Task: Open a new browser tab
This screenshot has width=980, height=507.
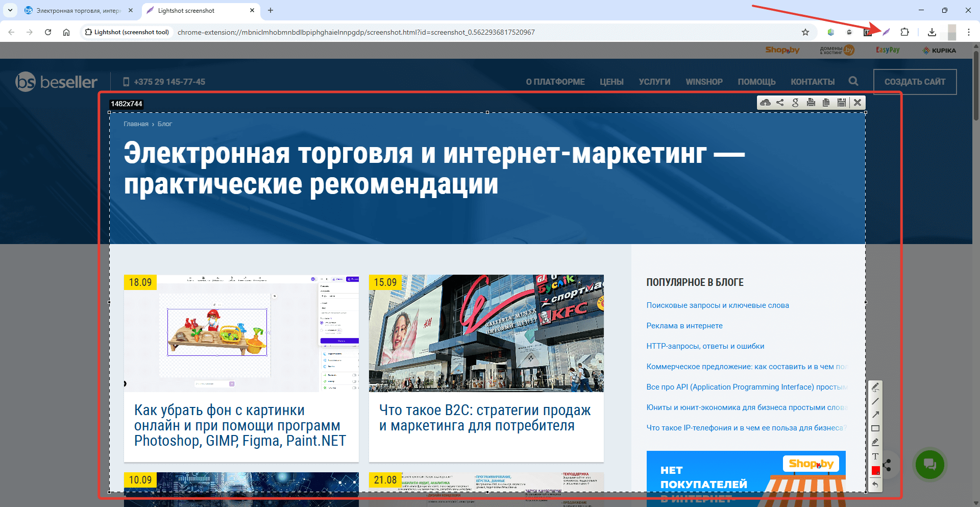Action: click(x=271, y=10)
